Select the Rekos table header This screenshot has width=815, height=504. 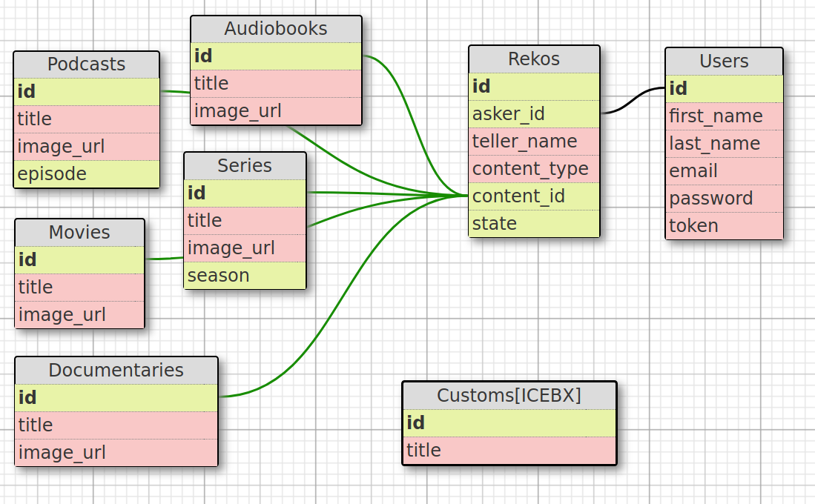535,59
